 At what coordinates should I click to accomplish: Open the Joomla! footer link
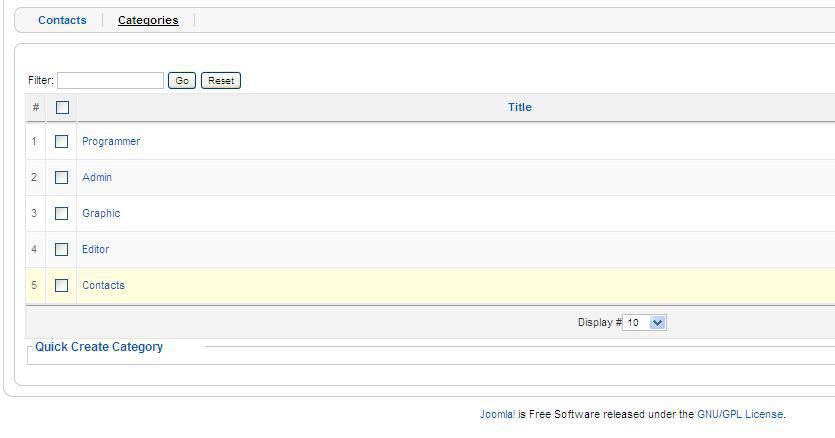497,414
